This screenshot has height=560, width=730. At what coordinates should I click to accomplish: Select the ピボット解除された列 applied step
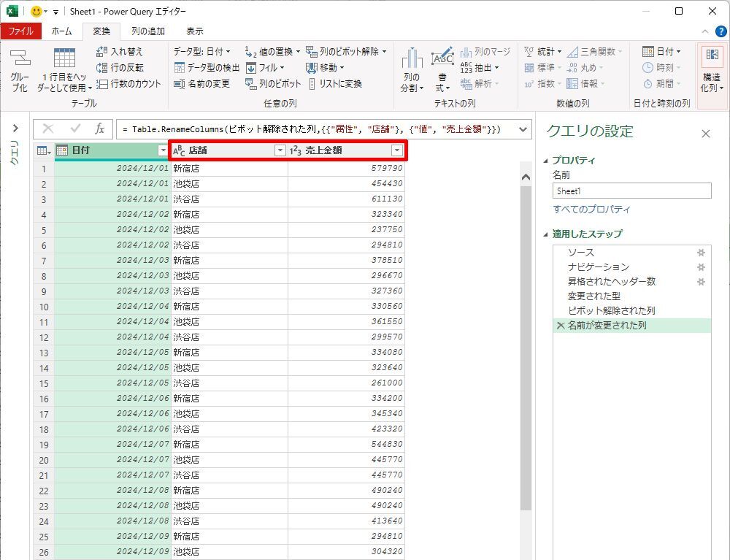pyautogui.click(x=611, y=311)
